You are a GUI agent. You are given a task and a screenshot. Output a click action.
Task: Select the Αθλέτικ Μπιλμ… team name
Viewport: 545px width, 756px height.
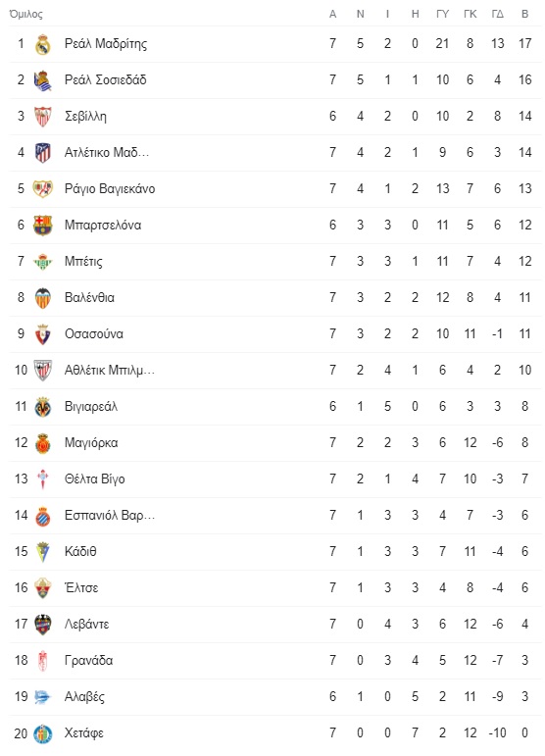[x=110, y=371]
